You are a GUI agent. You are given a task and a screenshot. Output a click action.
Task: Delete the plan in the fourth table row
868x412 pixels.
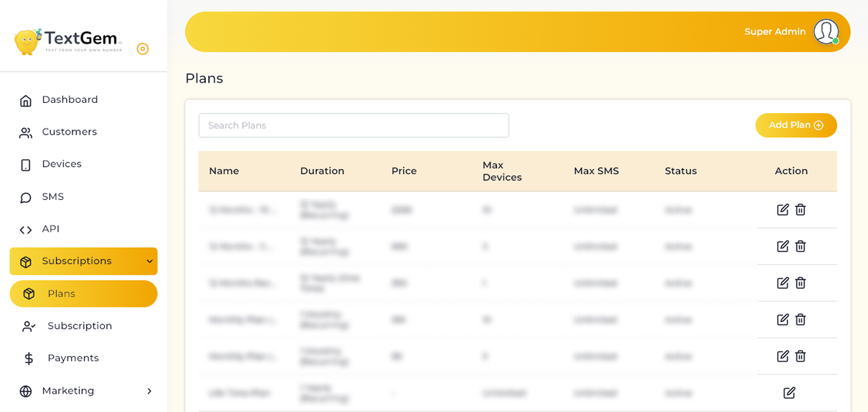pos(801,319)
